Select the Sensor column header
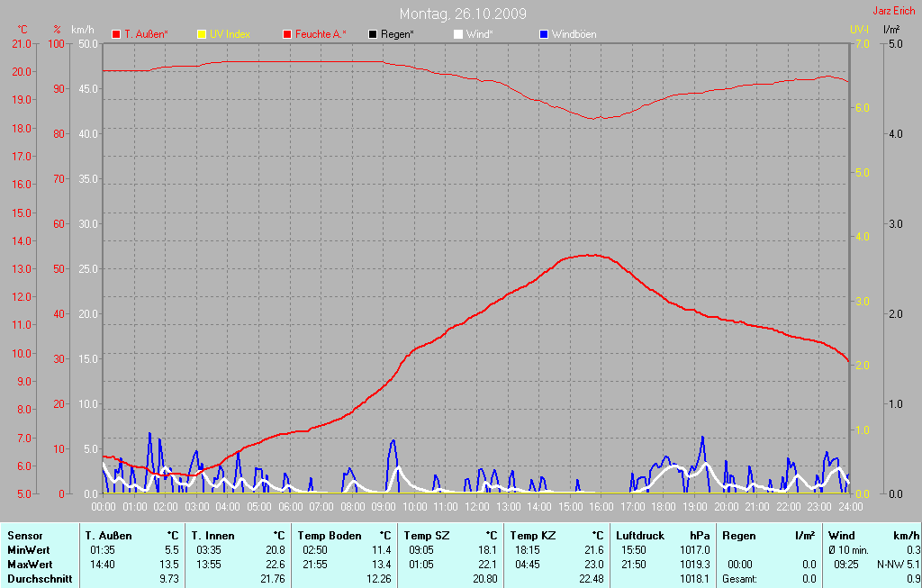922x588 pixels. point(24,536)
